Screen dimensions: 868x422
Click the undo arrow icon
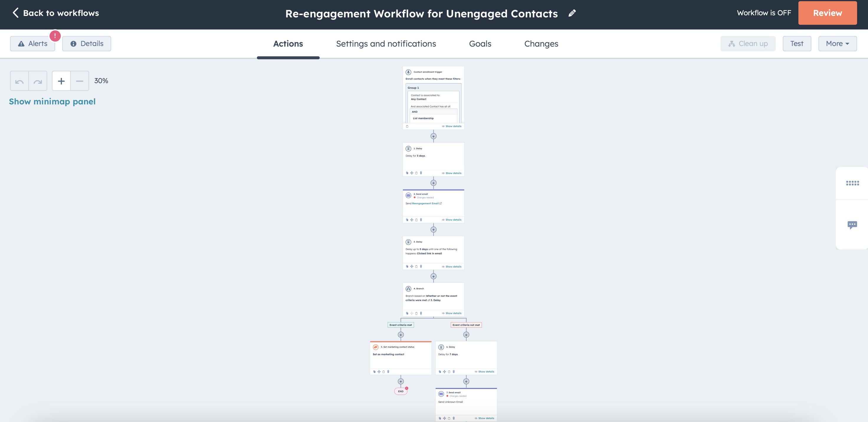[x=19, y=81]
